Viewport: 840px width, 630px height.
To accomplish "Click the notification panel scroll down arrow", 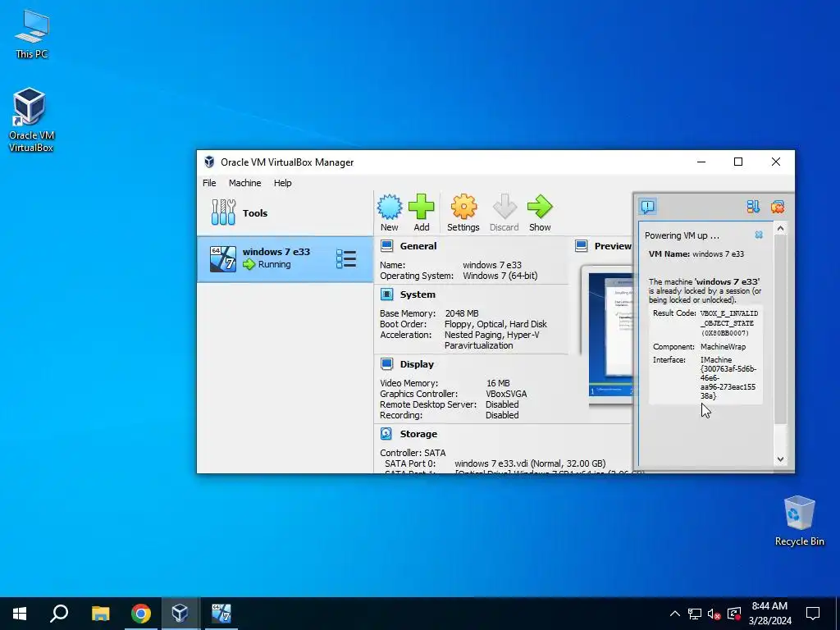I will [781, 459].
